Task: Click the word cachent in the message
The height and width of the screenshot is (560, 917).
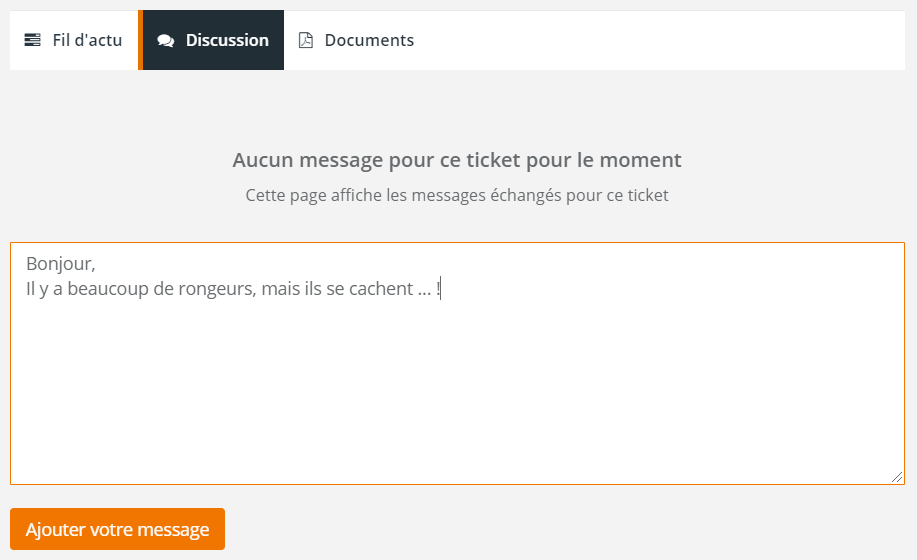Action: tap(381, 289)
